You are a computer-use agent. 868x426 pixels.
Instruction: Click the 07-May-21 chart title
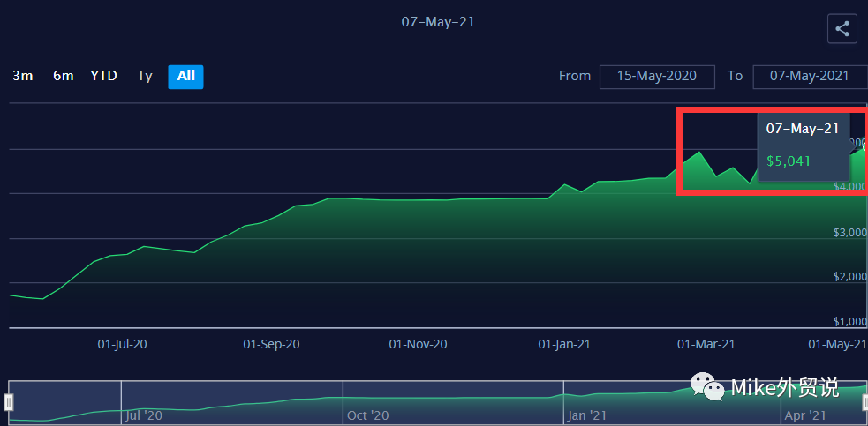click(x=437, y=23)
